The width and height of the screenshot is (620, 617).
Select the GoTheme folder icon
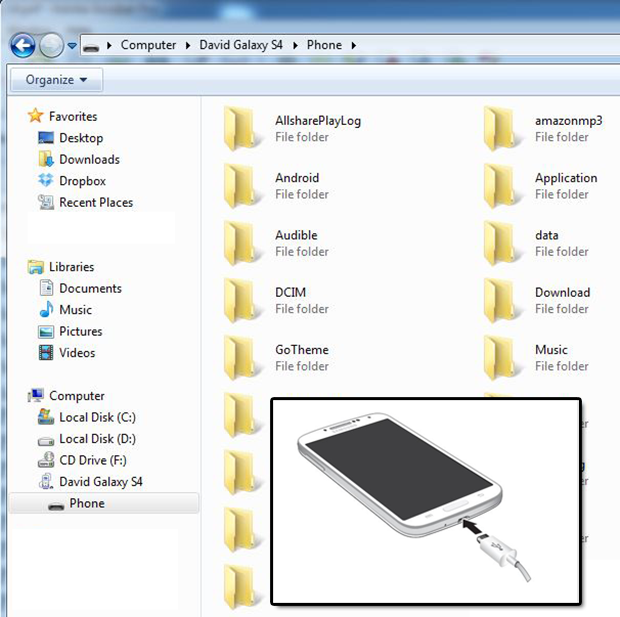tap(242, 358)
